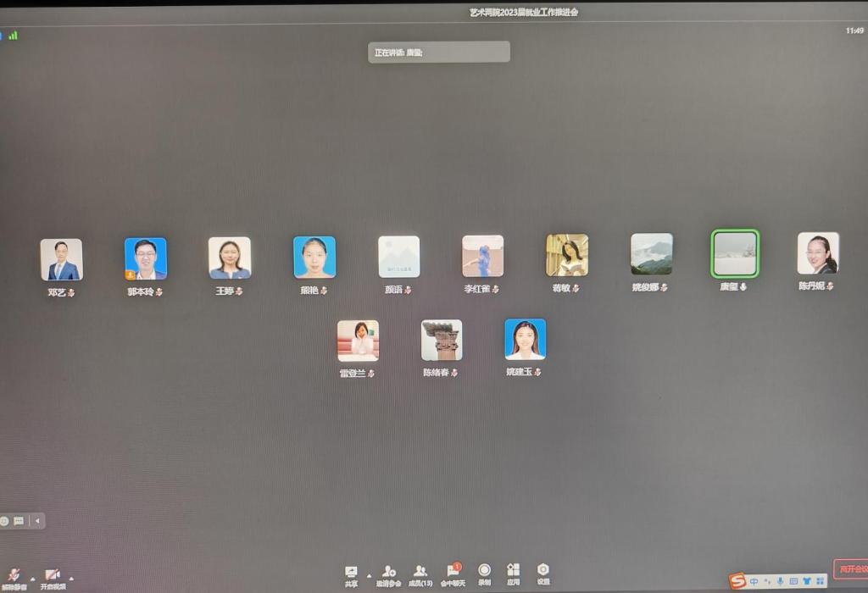Unmute microphone via 解除静音

pyautogui.click(x=14, y=575)
